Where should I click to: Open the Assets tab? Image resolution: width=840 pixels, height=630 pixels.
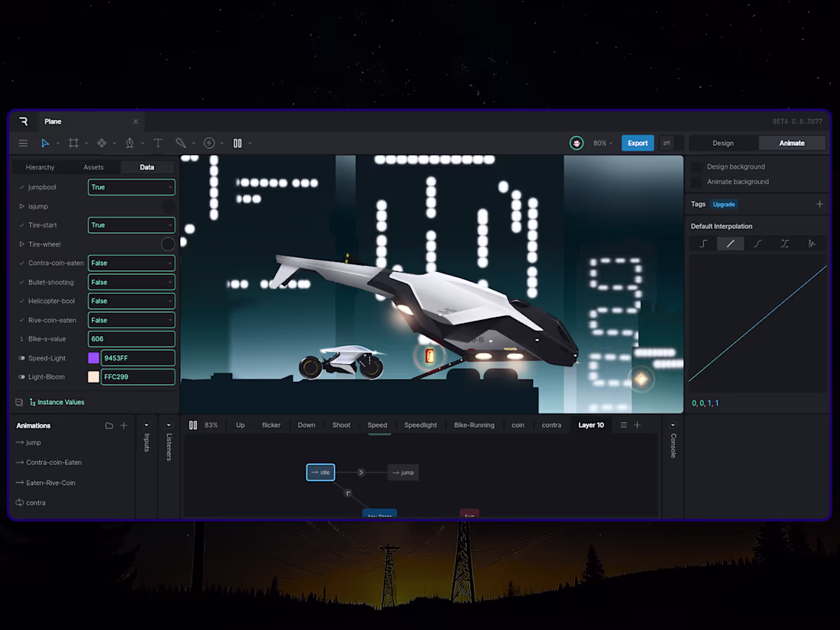tap(94, 167)
